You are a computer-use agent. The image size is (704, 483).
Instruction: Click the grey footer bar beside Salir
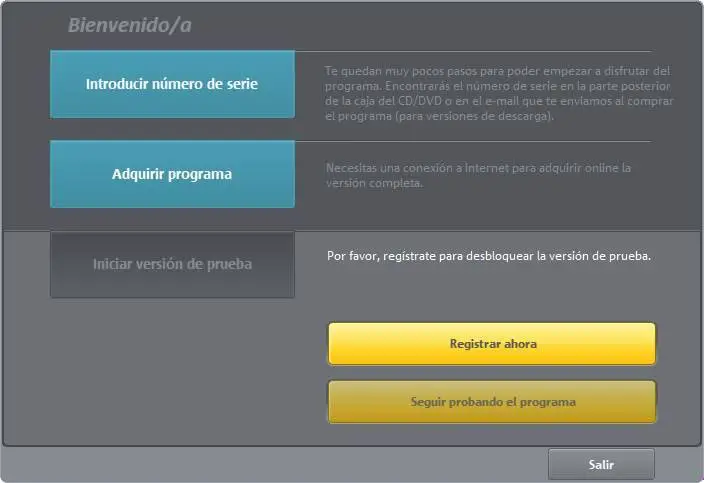pos(274,464)
